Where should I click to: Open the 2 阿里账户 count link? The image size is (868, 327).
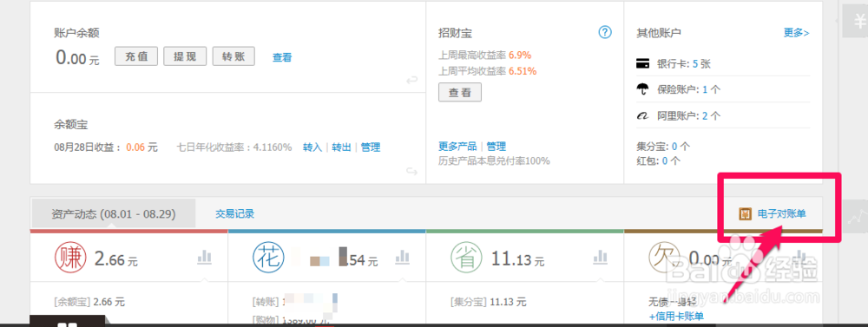click(x=705, y=116)
